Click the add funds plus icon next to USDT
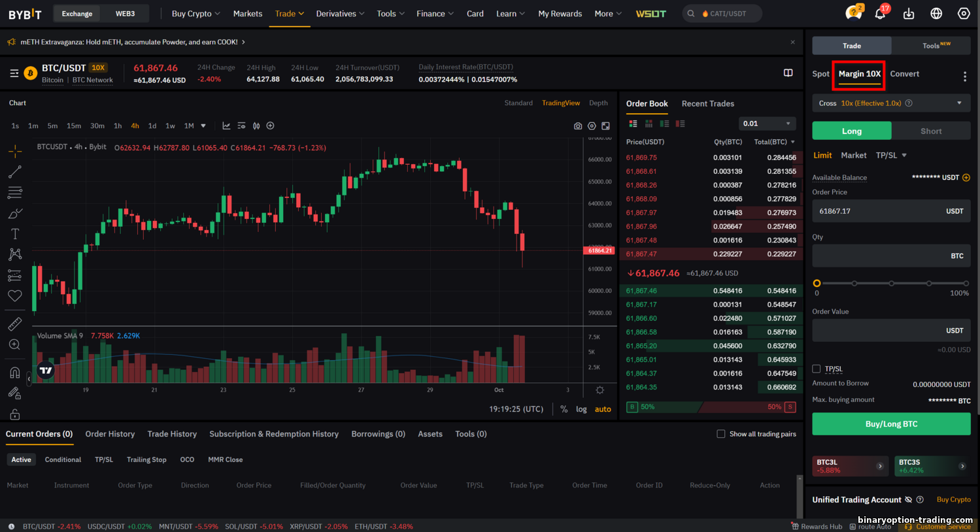The image size is (980, 532). pyautogui.click(x=966, y=178)
